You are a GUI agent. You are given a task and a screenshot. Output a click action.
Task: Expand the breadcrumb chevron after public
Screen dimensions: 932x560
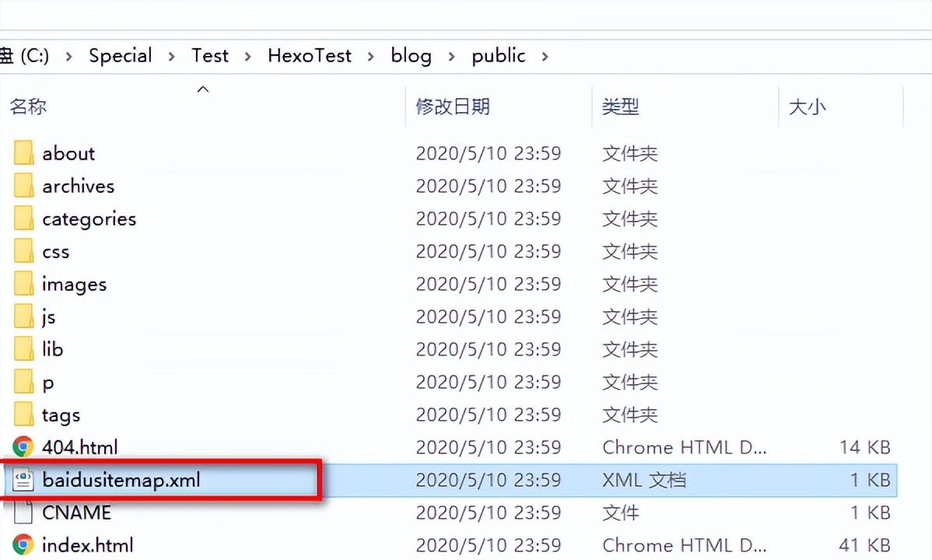pos(545,55)
